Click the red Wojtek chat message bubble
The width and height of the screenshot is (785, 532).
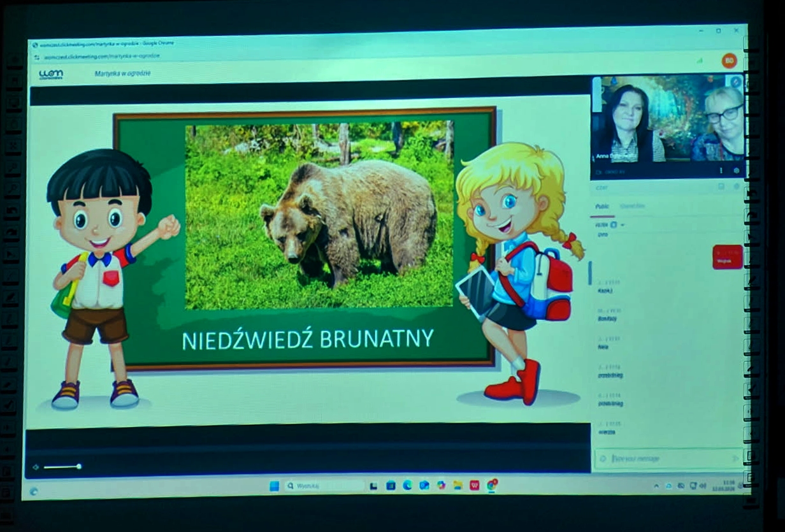click(x=727, y=257)
